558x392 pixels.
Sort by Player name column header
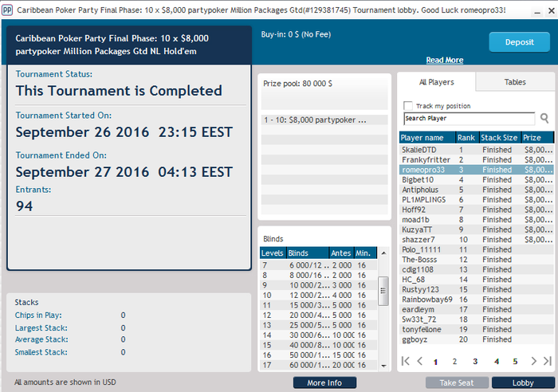point(427,138)
